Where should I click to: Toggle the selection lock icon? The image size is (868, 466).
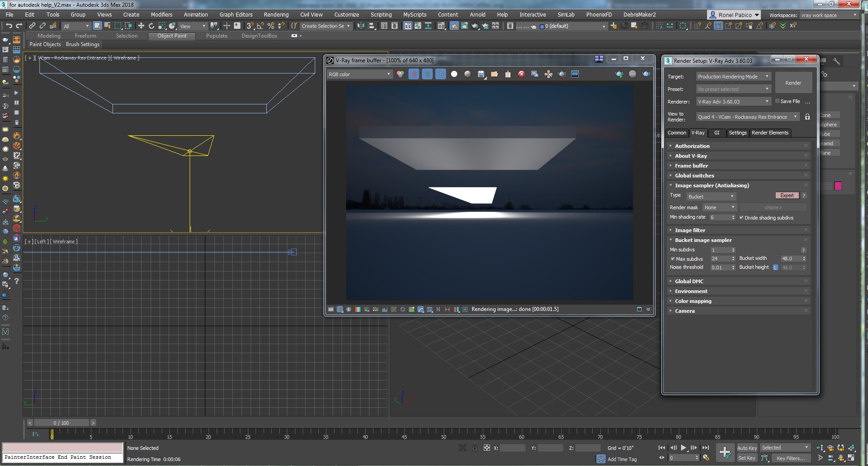pos(475,448)
